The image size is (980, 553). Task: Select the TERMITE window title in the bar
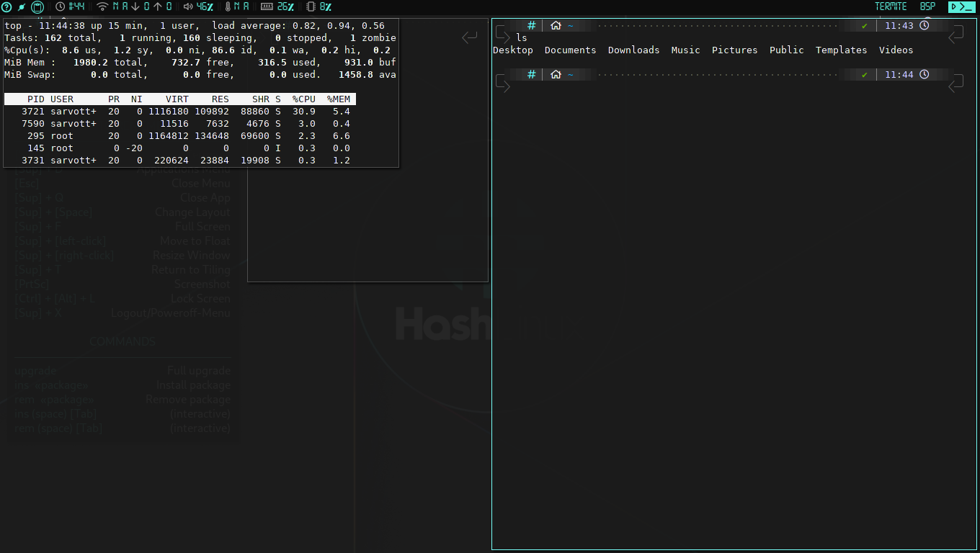(891, 6)
